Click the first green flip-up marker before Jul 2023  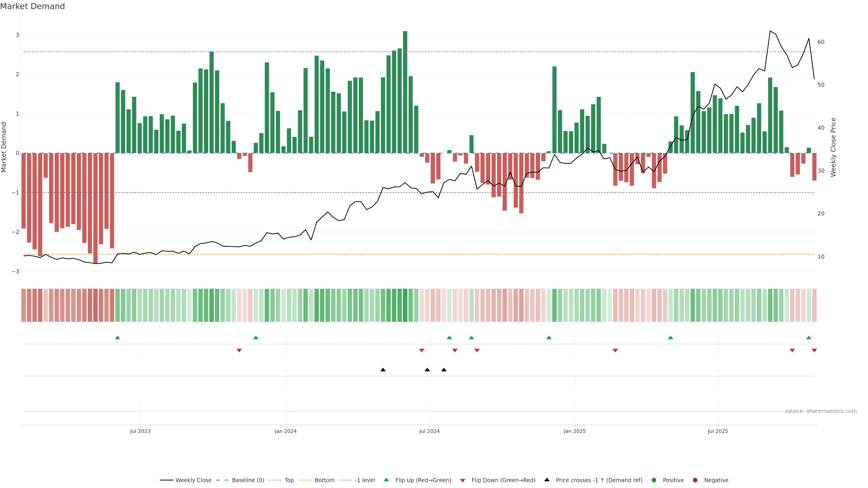pos(117,338)
